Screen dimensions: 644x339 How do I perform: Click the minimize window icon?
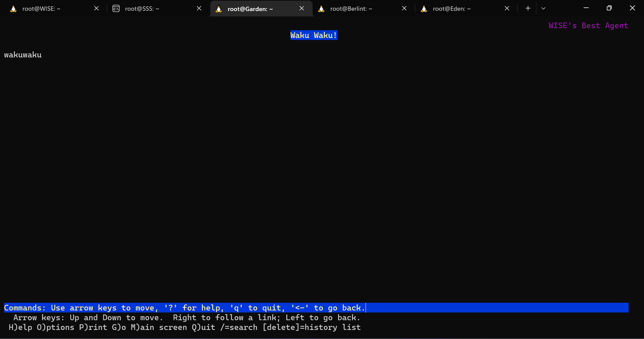pos(586,8)
